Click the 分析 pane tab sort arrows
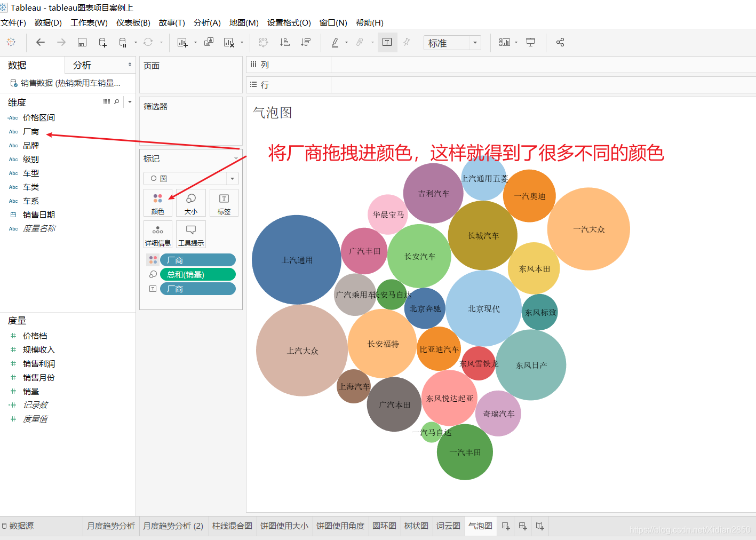Image resolution: width=756 pixels, height=540 pixels. click(130, 65)
